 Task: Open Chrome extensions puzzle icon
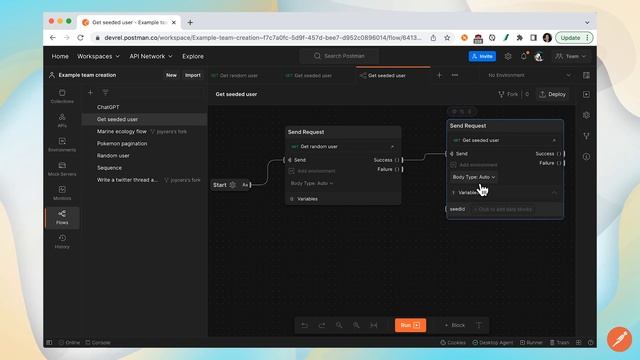(520, 38)
